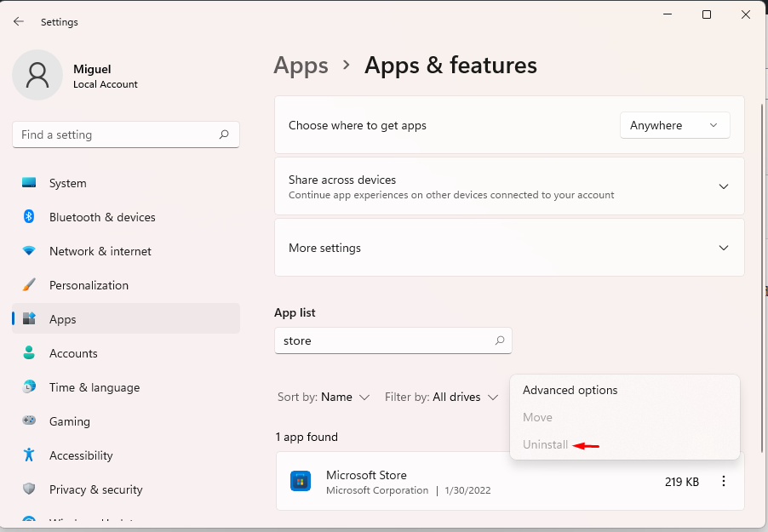Open Time & language settings
Viewport: 768px width, 532px height.
93,386
